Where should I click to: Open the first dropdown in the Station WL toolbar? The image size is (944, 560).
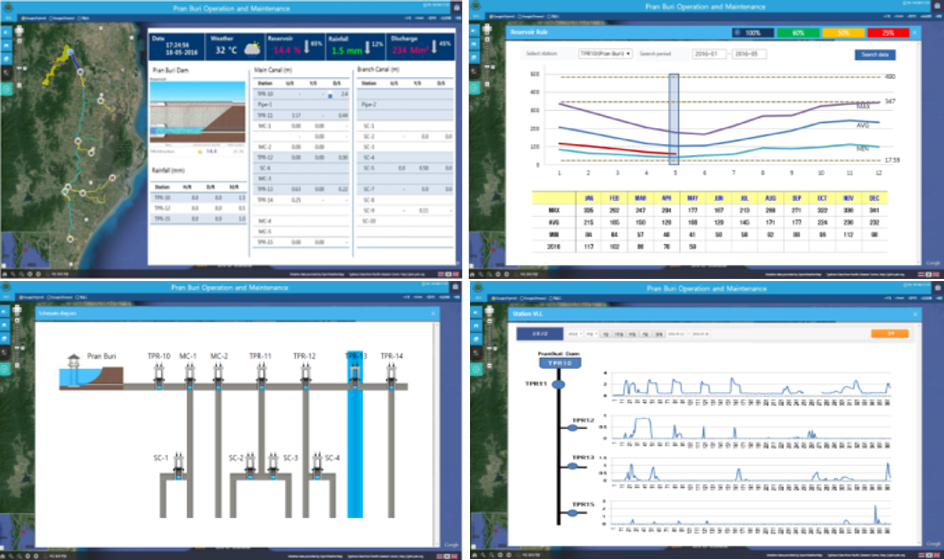point(575,334)
